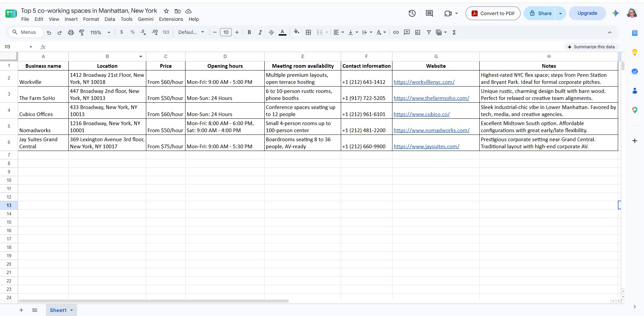Open zoom level dropdown 115%

[100, 33]
